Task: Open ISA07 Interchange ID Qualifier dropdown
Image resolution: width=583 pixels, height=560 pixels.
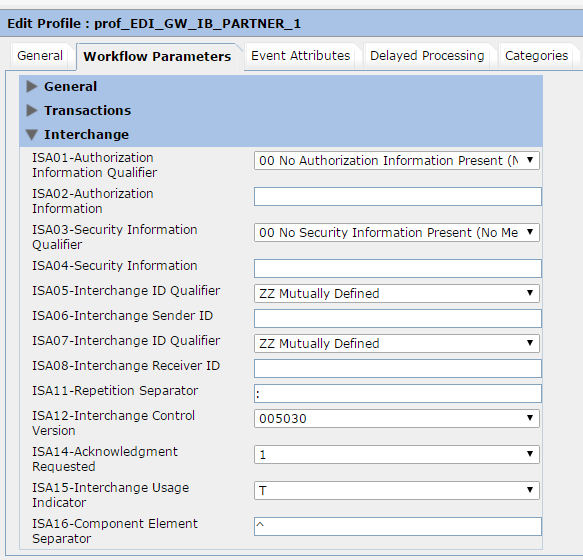Action: 397,343
